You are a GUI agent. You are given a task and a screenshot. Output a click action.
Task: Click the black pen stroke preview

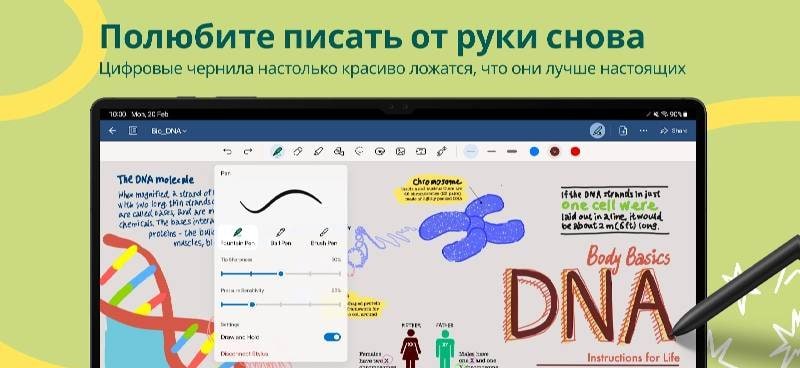click(280, 201)
